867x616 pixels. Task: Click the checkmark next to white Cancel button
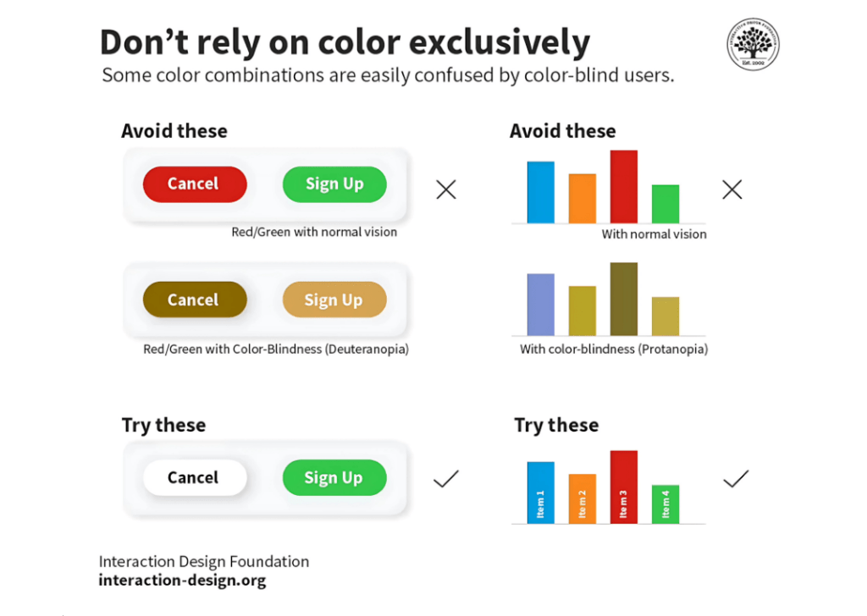[445, 478]
